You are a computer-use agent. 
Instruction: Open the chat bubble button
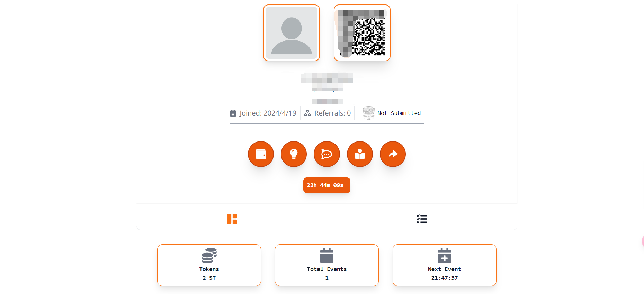coord(327,154)
